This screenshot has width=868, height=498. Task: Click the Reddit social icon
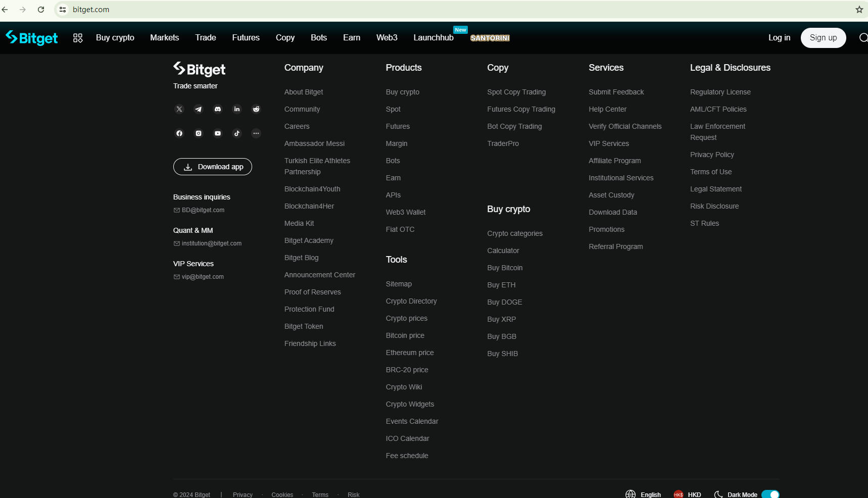click(x=256, y=109)
